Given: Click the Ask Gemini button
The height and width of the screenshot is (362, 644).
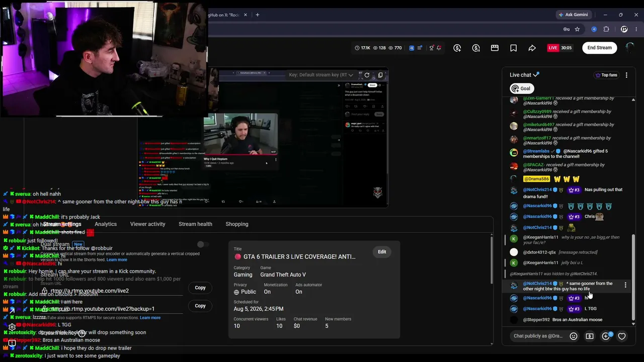Looking at the screenshot, I should [573, 15].
